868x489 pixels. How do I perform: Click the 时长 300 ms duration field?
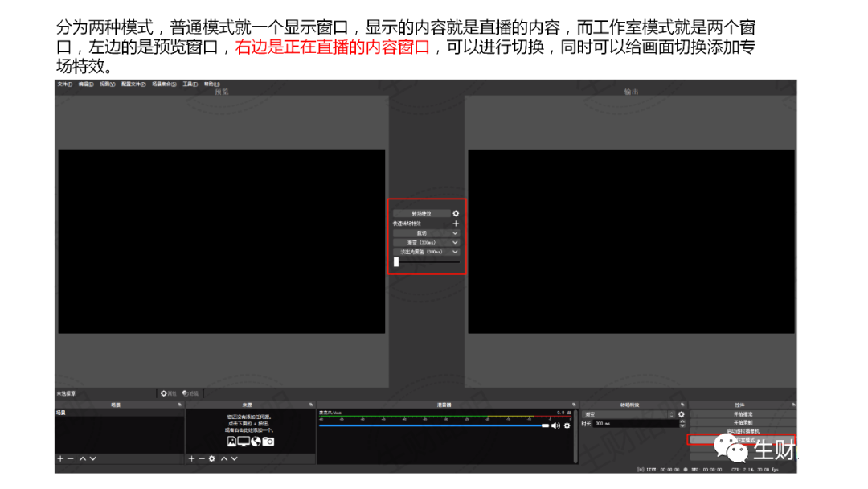636,424
